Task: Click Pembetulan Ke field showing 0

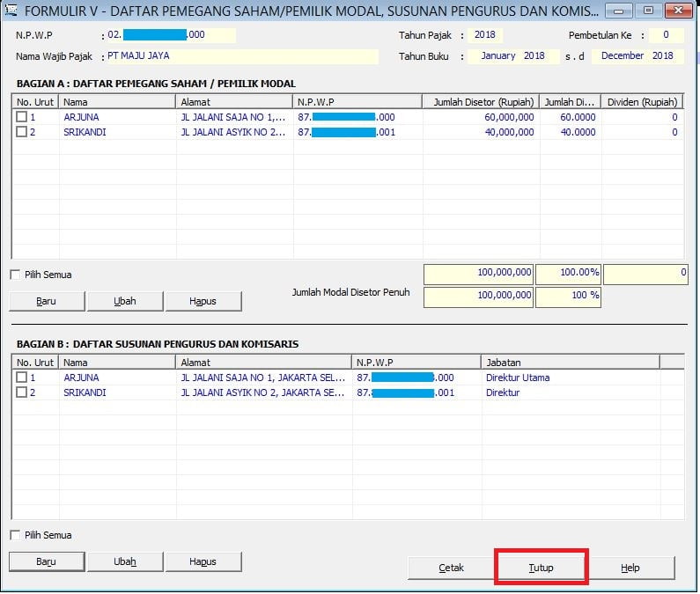Action: pyautogui.click(x=666, y=35)
